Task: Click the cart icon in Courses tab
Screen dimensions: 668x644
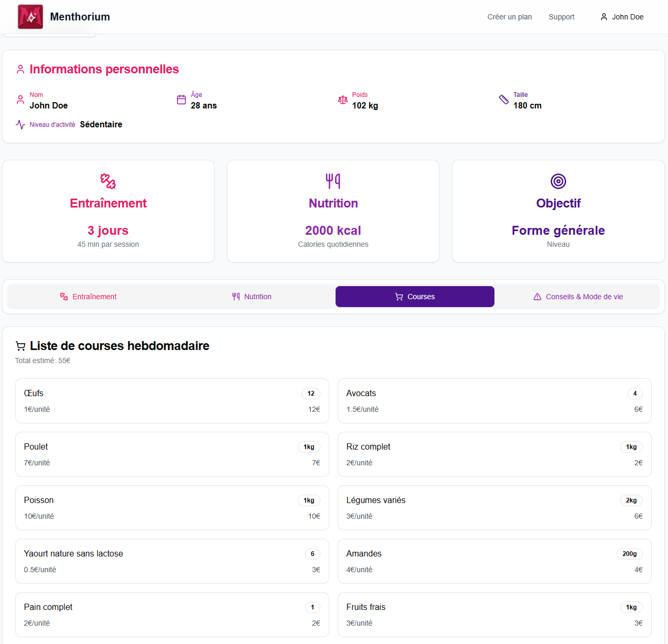Action: (x=399, y=297)
